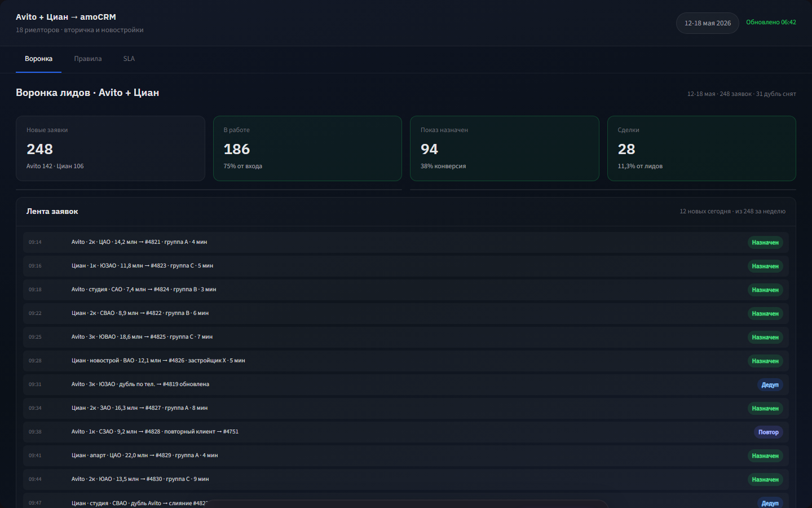Click the 09:41 timestamp in the feed
Image resolution: width=812 pixels, height=508 pixels.
pos(35,456)
